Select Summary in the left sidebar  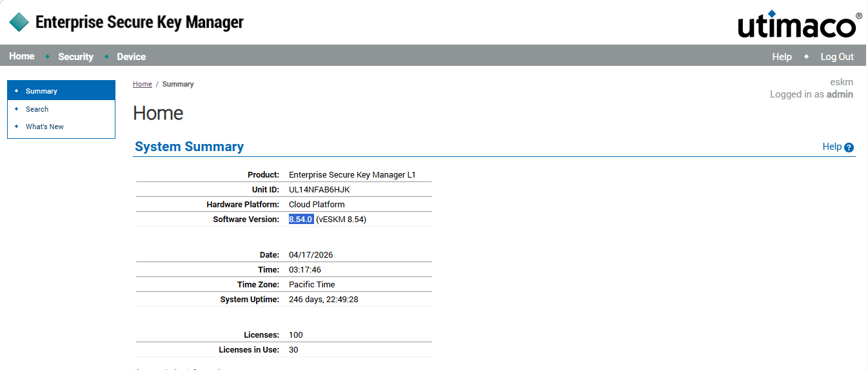pyautogui.click(x=61, y=91)
